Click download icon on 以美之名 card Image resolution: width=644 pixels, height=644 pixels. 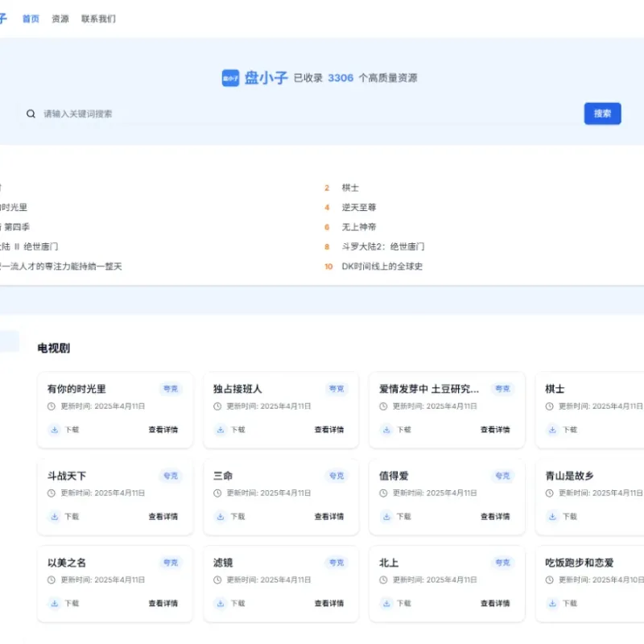click(54, 603)
